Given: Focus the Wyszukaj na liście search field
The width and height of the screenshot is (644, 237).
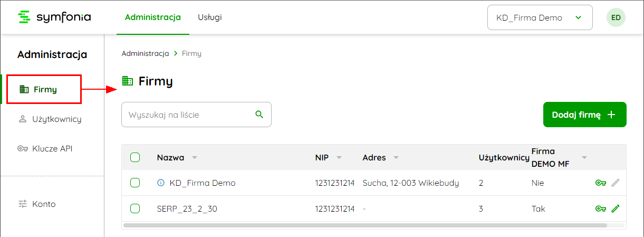Looking at the screenshot, I should point(196,115).
